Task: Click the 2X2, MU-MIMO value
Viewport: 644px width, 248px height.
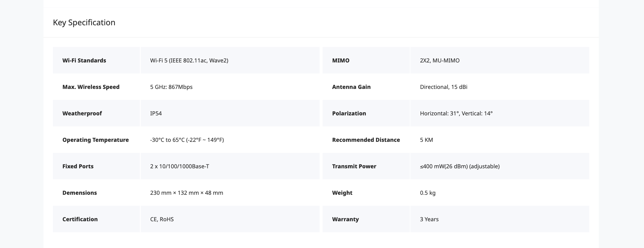Action: [x=440, y=60]
